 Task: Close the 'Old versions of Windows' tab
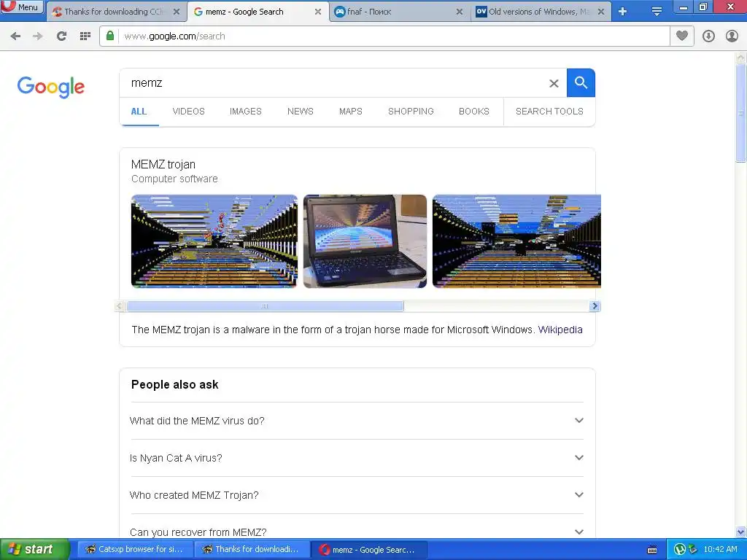coord(601,12)
